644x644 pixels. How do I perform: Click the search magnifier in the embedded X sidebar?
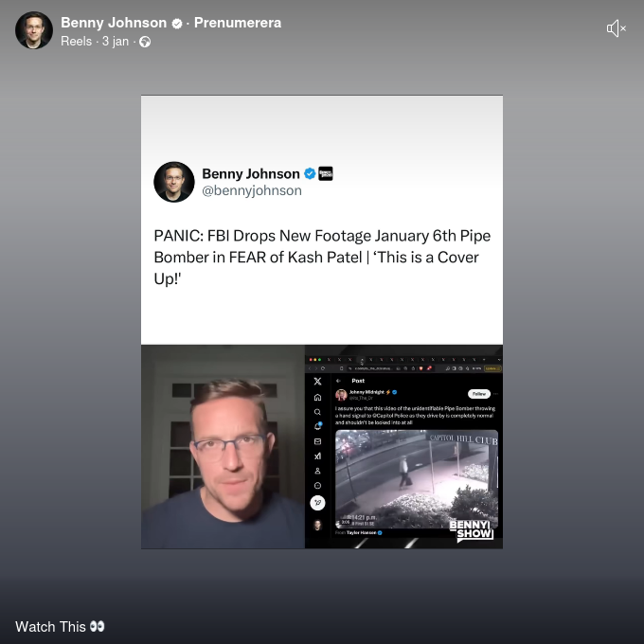point(317,412)
